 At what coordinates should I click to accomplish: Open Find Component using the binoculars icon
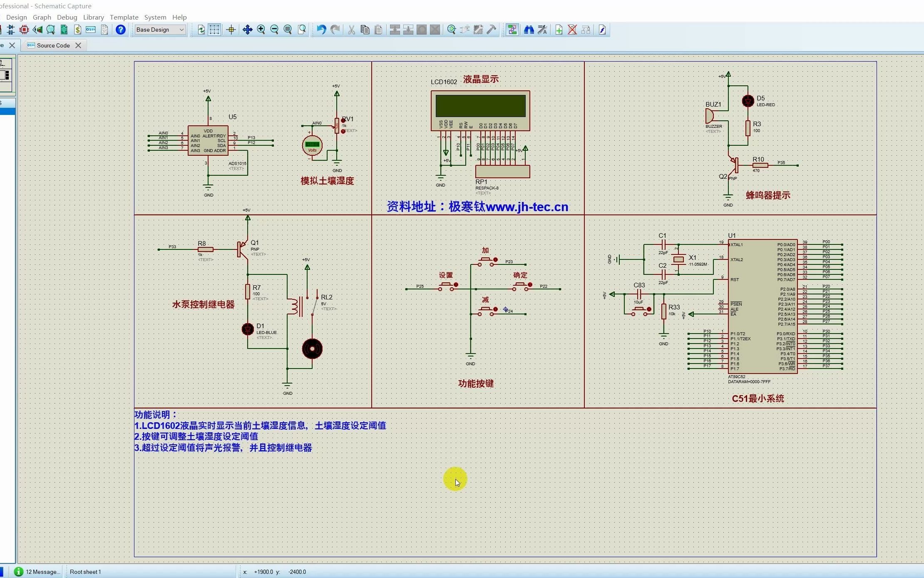529,30
